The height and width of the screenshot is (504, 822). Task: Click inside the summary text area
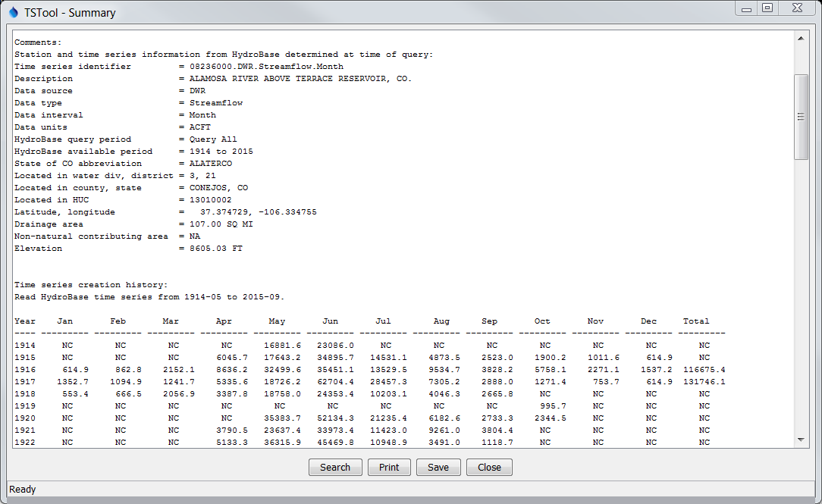(379, 265)
